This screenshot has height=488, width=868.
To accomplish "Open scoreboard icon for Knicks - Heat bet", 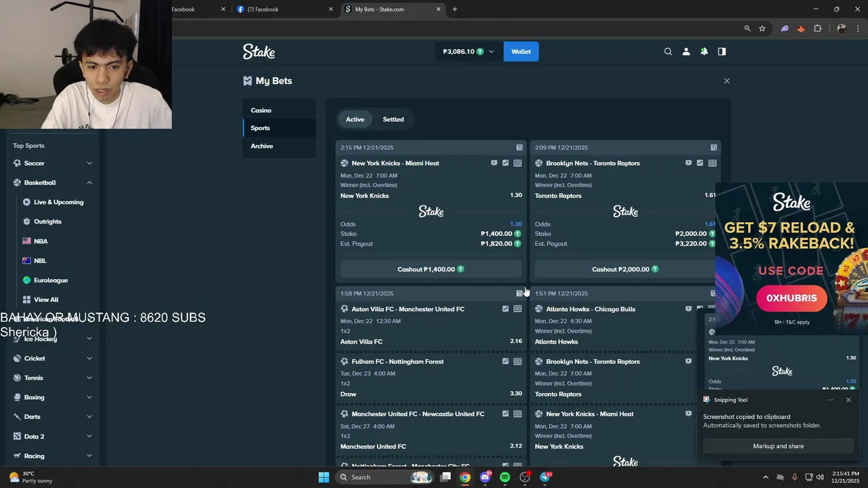I will pyautogui.click(x=517, y=163).
